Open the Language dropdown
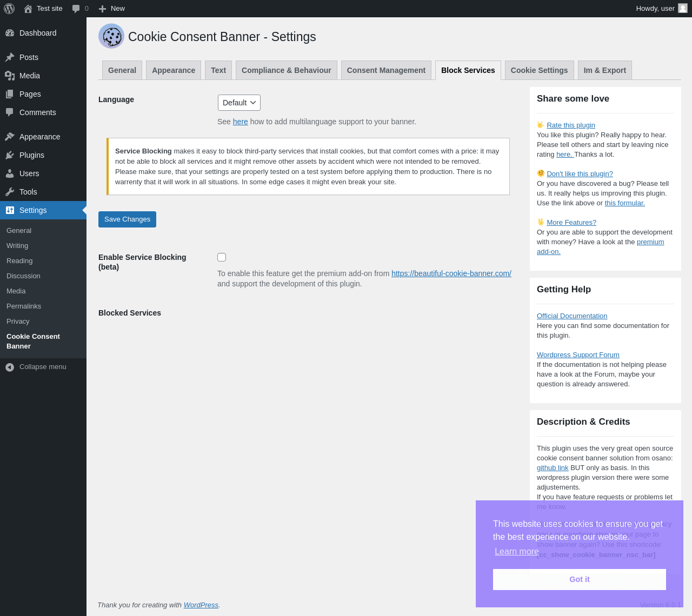692x616 pixels. coord(239,103)
